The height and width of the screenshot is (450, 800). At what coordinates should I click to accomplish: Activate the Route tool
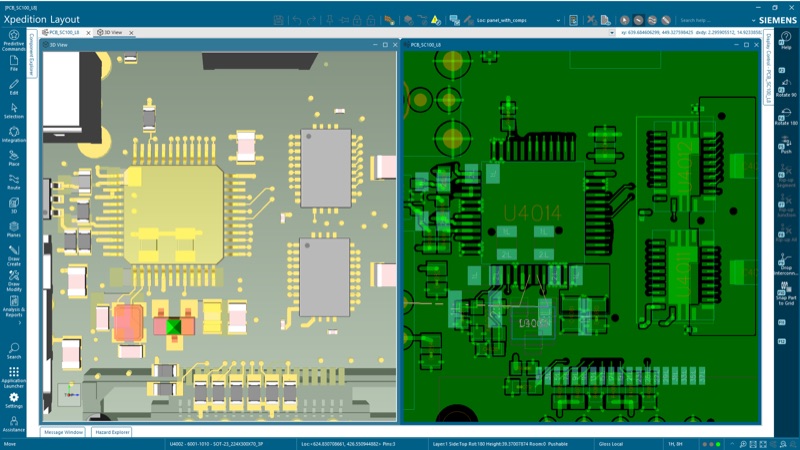click(x=14, y=182)
